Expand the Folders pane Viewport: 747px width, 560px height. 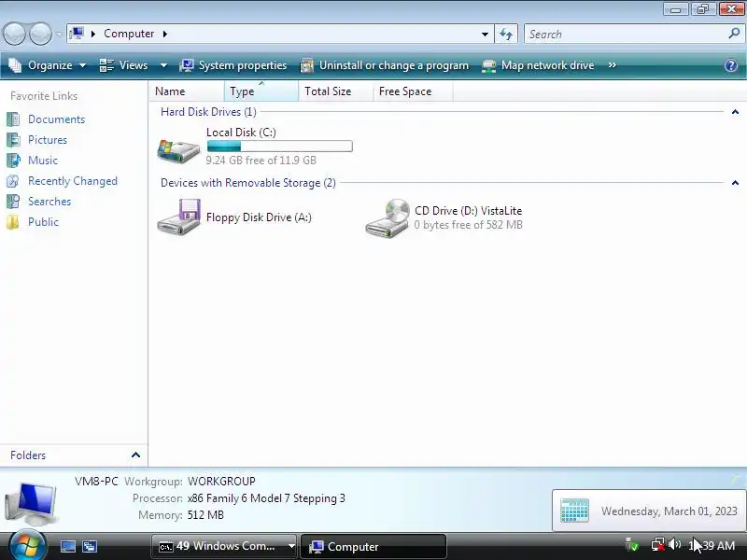pyautogui.click(x=135, y=455)
